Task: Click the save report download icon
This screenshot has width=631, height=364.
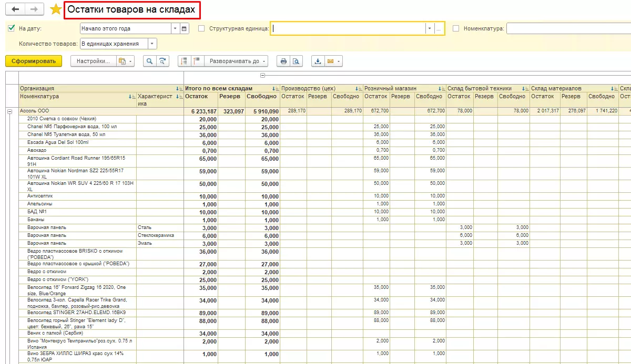Action: [318, 61]
